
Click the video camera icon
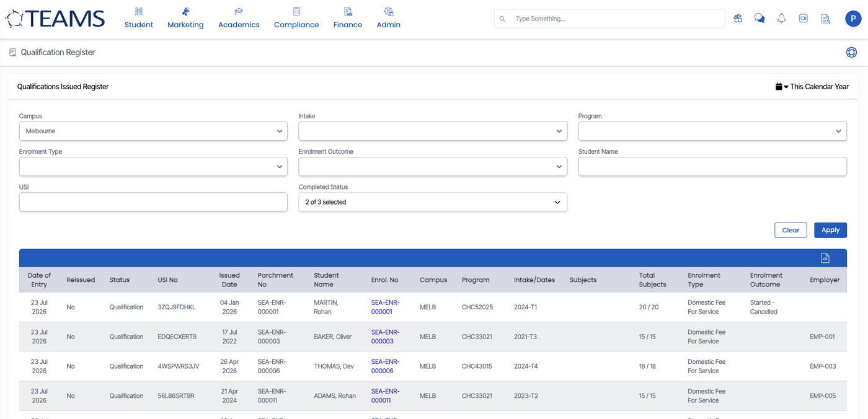click(804, 19)
